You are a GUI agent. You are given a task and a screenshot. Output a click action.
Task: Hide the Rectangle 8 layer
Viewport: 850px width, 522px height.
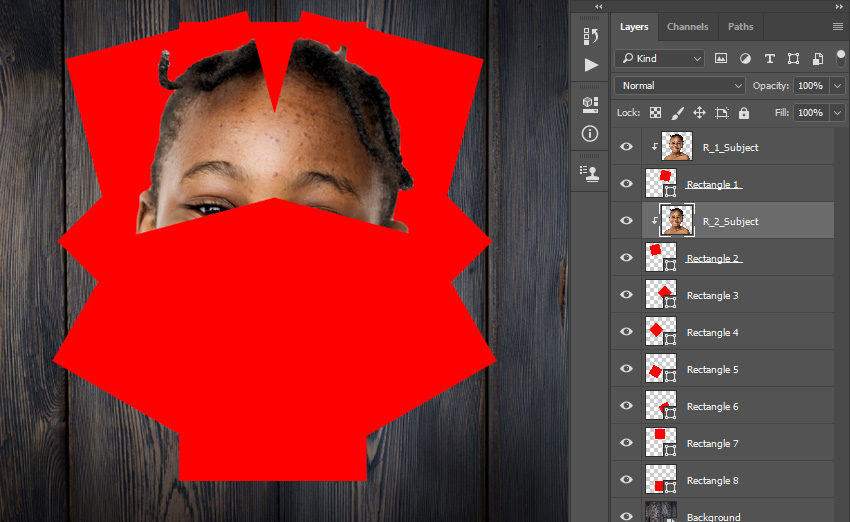pos(626,479)
